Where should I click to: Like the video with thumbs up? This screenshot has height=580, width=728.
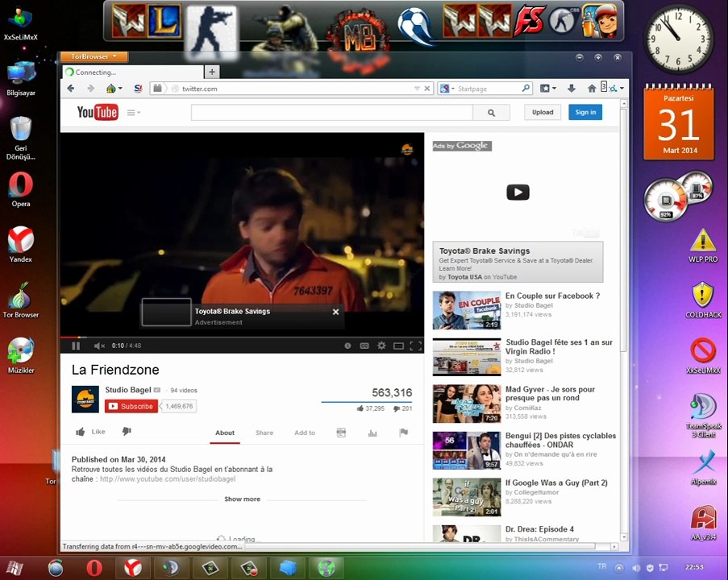pos(90,432)
